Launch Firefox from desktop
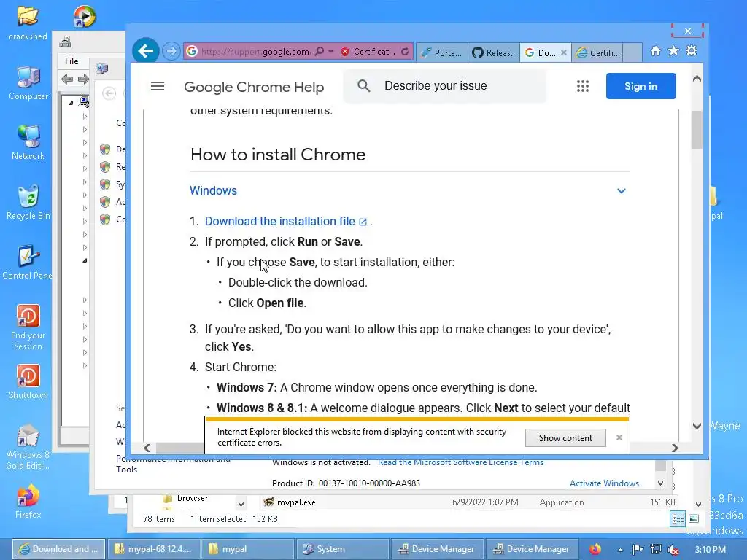Screen dimensions: 747x560 click(x=28, y=502)
